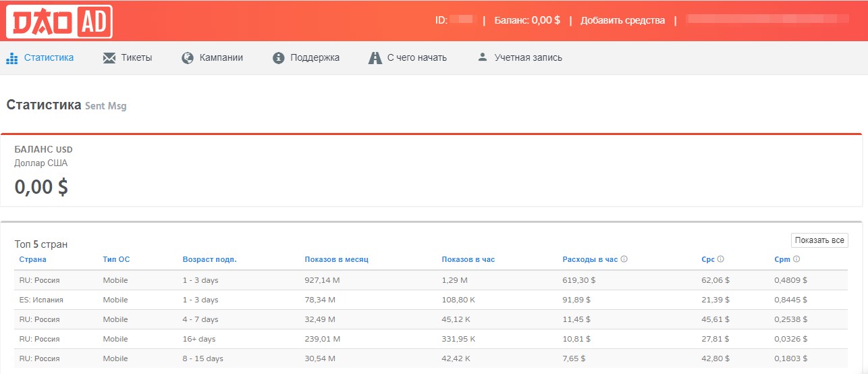Click info icon next to Расходы в час
Viewport: 868px width, 374px height.
[x=624, y=259]
